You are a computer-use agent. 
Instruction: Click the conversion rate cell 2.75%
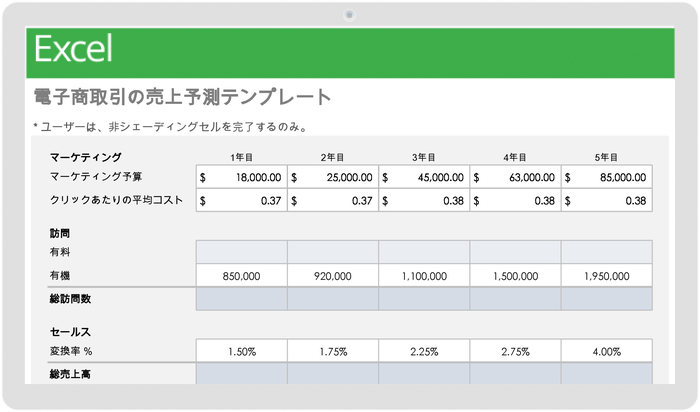[515, 351]
